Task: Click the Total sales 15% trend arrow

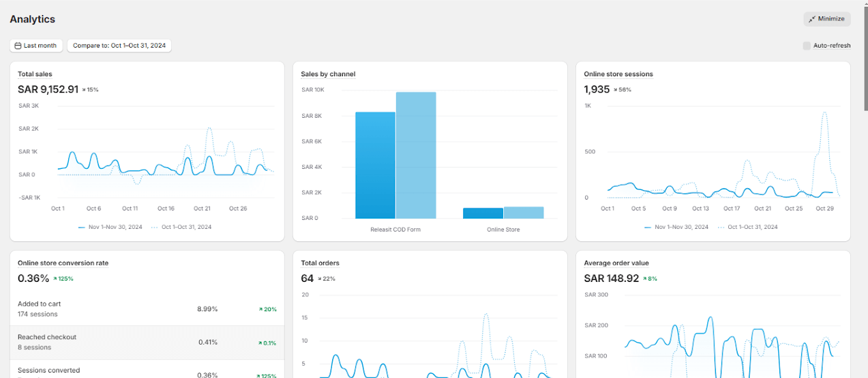Action: pyautogui.click(x=84, y=90)
